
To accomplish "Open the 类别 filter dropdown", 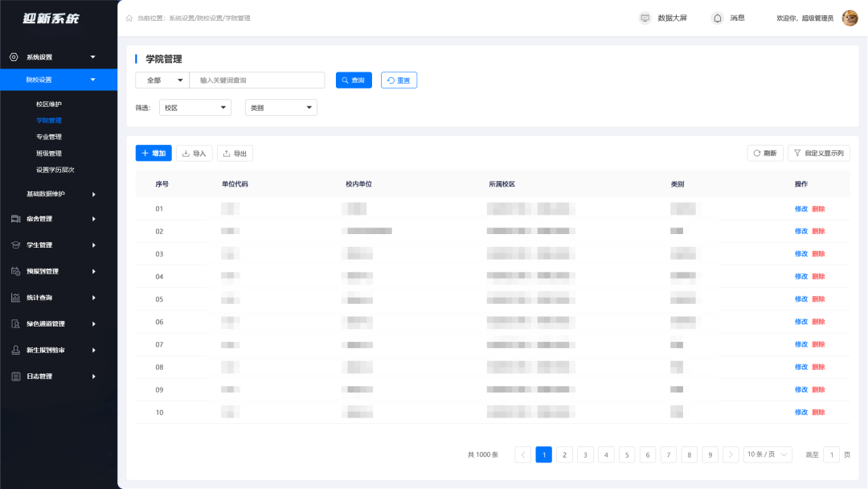I will click(x=281, y=108).
